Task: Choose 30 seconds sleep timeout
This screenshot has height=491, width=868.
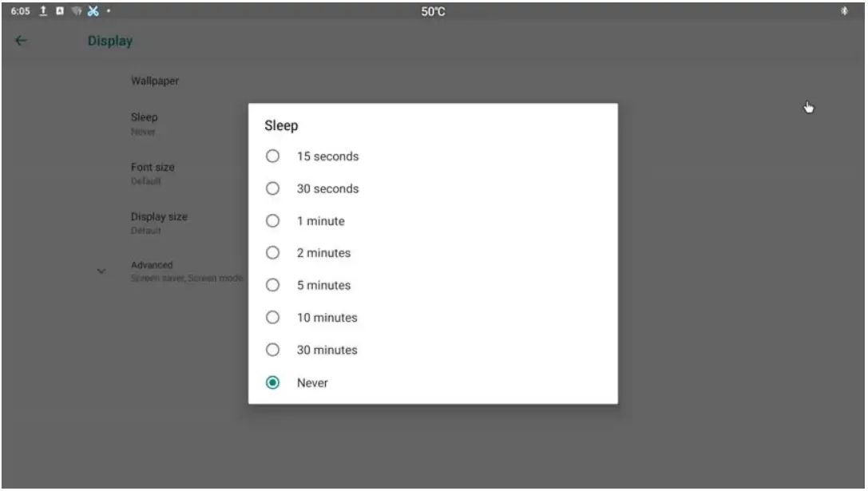Action: coord(272,189)
